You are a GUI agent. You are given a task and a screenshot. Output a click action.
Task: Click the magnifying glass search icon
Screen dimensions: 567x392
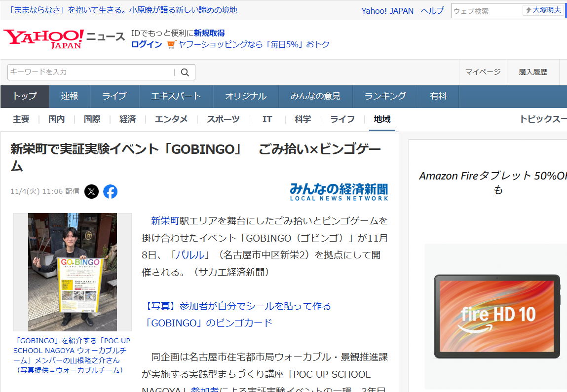coord(185,72)
